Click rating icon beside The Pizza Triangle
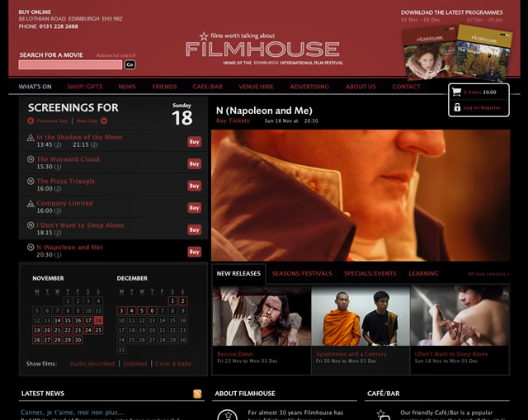528x420 pixels. coord(31,182)
